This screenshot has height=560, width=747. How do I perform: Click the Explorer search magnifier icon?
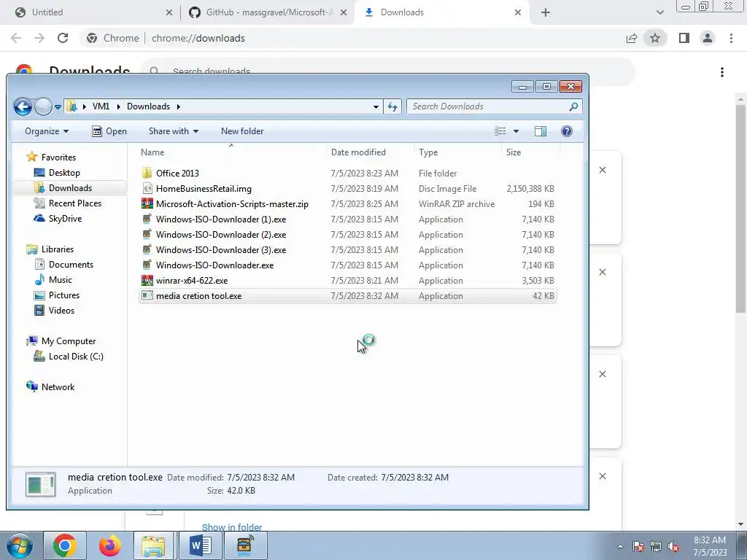pyautogui.click(x=573, y=106)
